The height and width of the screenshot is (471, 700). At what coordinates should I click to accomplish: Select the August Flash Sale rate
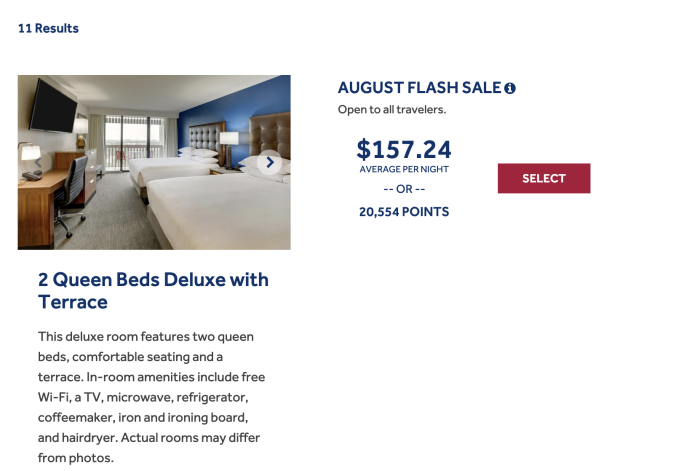tap(544, 178)
